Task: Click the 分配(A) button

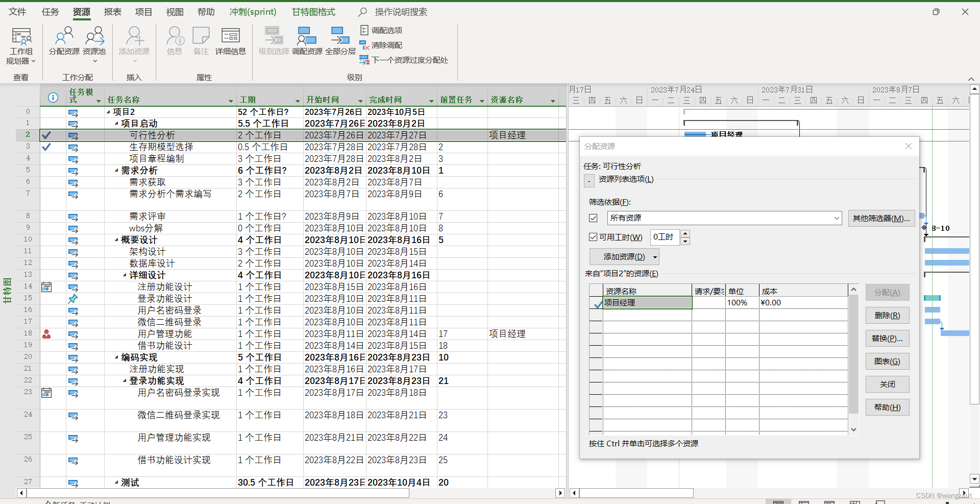Action: [887, 293]
